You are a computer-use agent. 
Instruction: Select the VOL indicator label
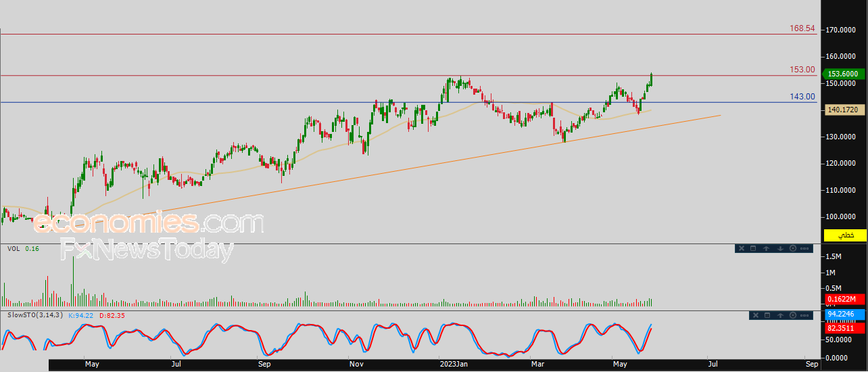click(13, 249)
